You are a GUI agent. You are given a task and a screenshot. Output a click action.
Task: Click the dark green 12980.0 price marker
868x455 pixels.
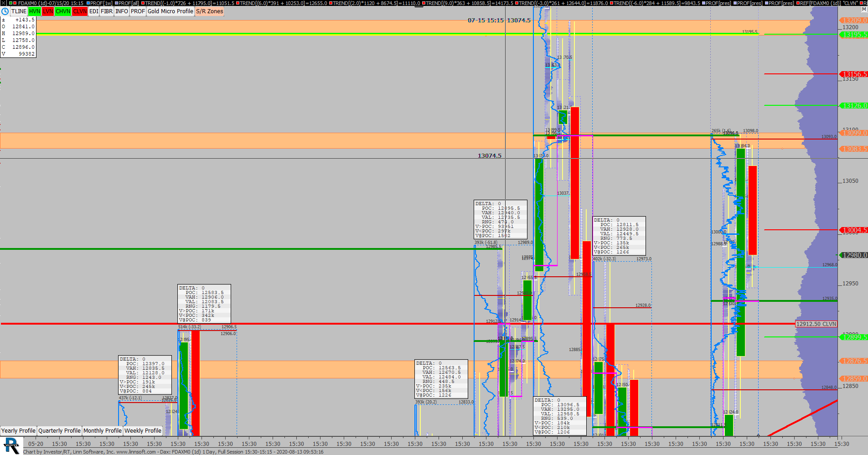coord(853,255)
